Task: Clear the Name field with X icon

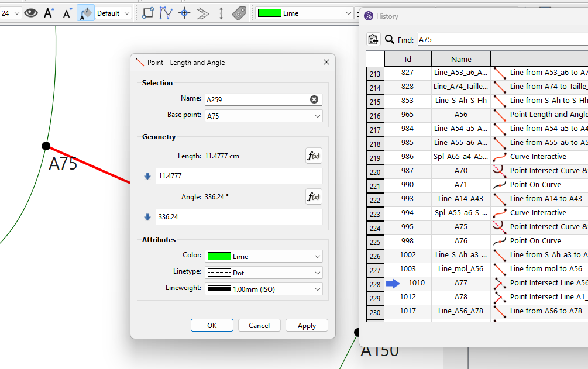Action: click(314, 99)
